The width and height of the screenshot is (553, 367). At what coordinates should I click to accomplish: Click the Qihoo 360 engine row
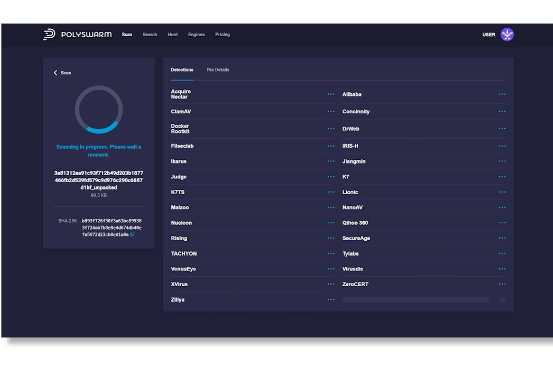pyautogui.click(x=424, y=223)
